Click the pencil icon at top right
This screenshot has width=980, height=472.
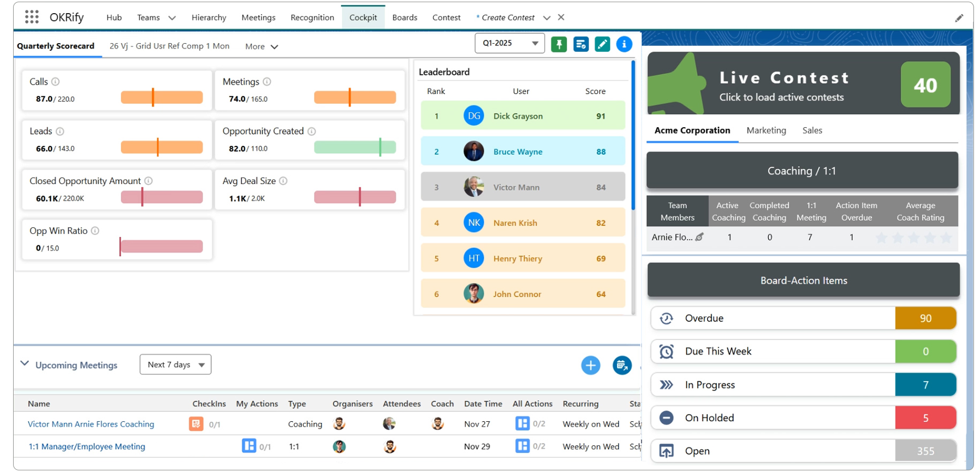pos(959,18)
